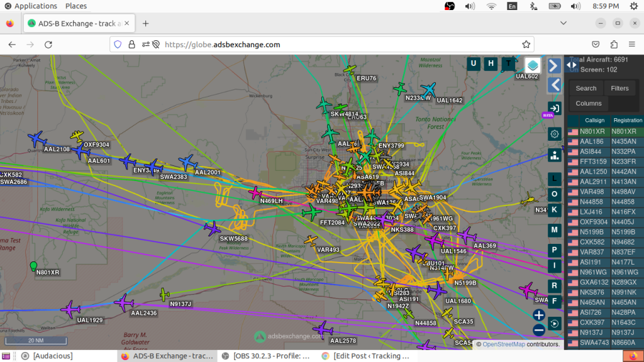
Task: Select the N801XR table row
Action: 606,132
